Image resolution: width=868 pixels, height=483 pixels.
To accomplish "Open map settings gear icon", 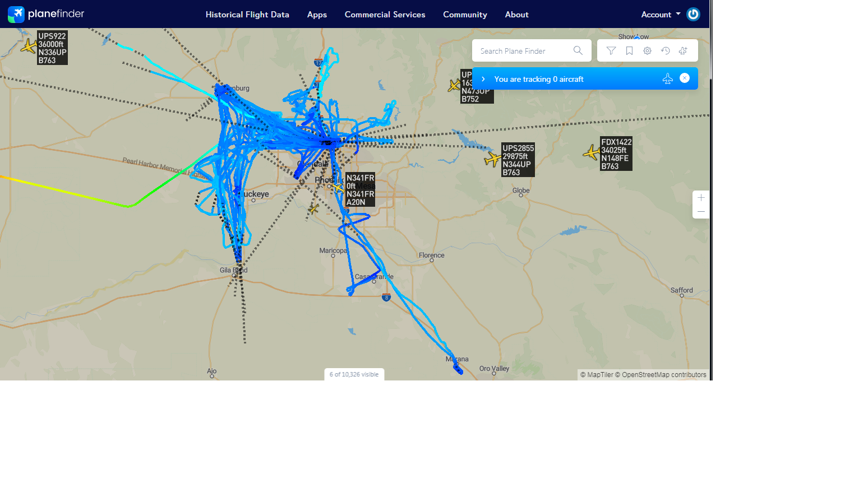I will click(x=647, y=51).
